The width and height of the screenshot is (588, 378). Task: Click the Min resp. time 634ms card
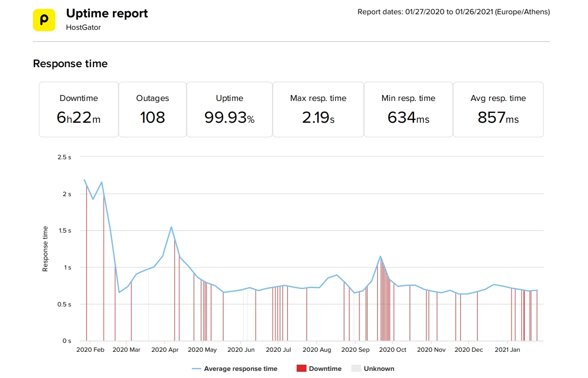(408, 109)
